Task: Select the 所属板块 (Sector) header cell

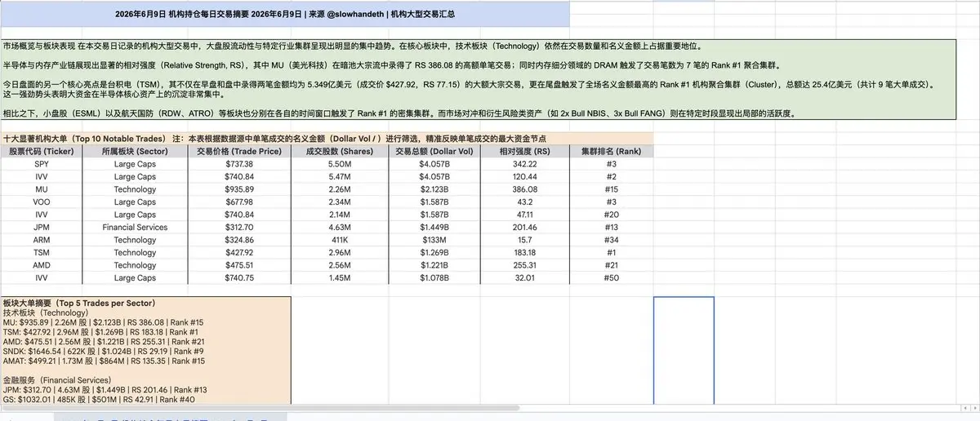Action: click(x=135, y=152)
